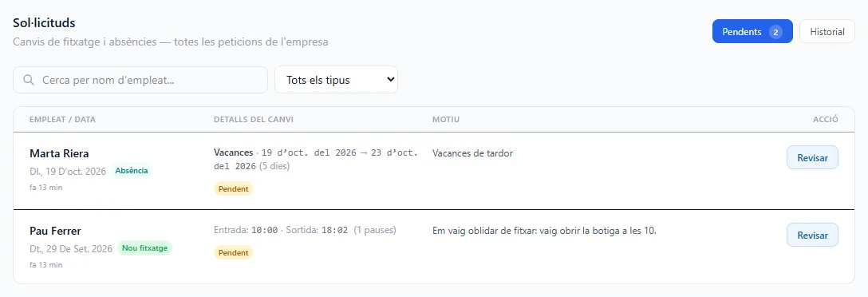
Task: Click Pendent badge in Marta Riera's row
Action: pyautogui.click(x=233, y=188)
